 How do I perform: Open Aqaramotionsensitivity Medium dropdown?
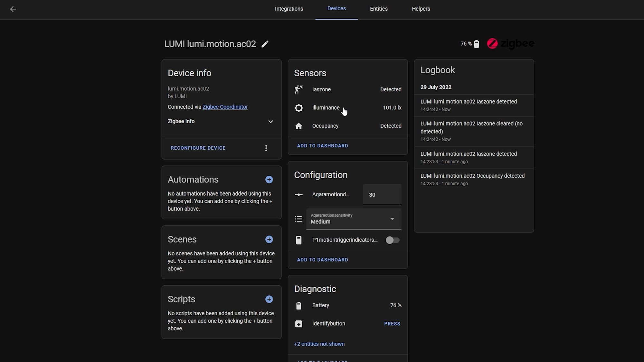point(354,219)
